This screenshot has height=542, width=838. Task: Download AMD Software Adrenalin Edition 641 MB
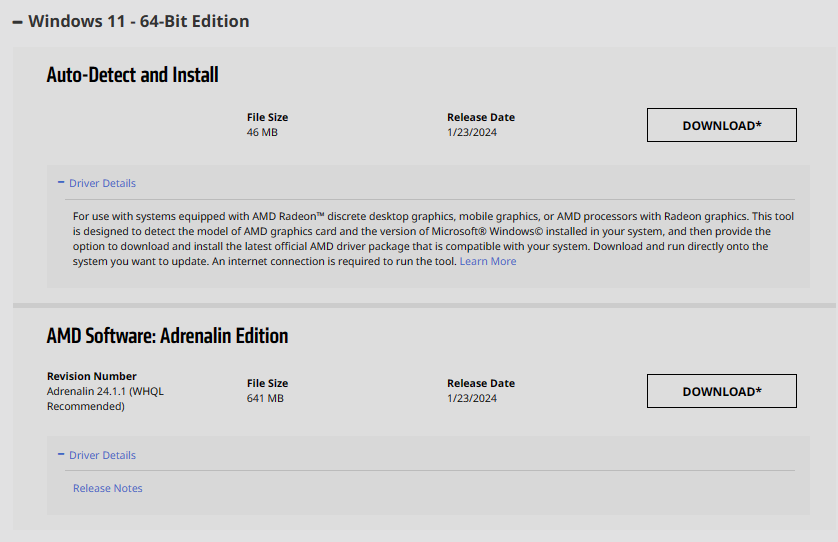(721, 391)
